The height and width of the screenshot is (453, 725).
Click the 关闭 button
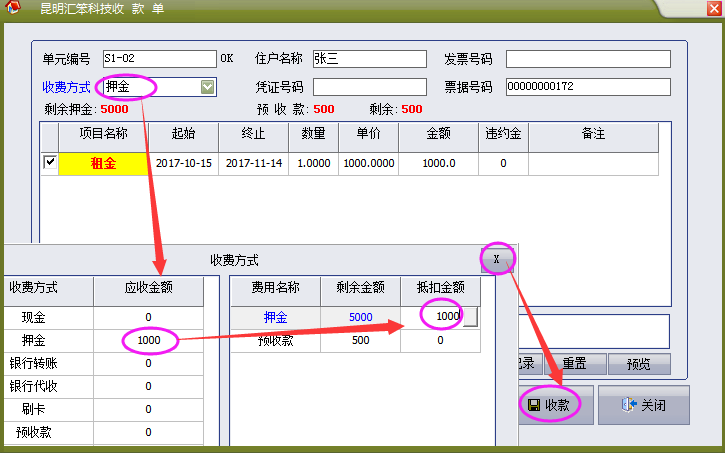(644, 405)
